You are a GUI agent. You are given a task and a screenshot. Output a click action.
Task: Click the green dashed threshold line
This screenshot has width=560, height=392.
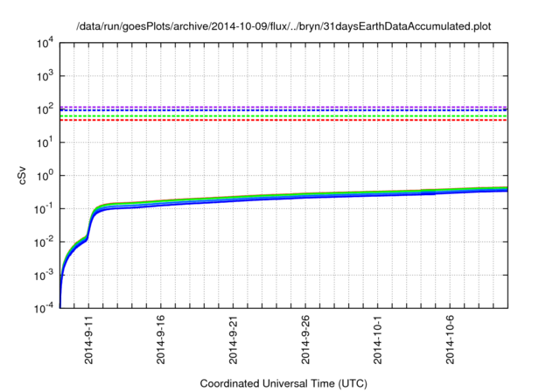[283, 116]
